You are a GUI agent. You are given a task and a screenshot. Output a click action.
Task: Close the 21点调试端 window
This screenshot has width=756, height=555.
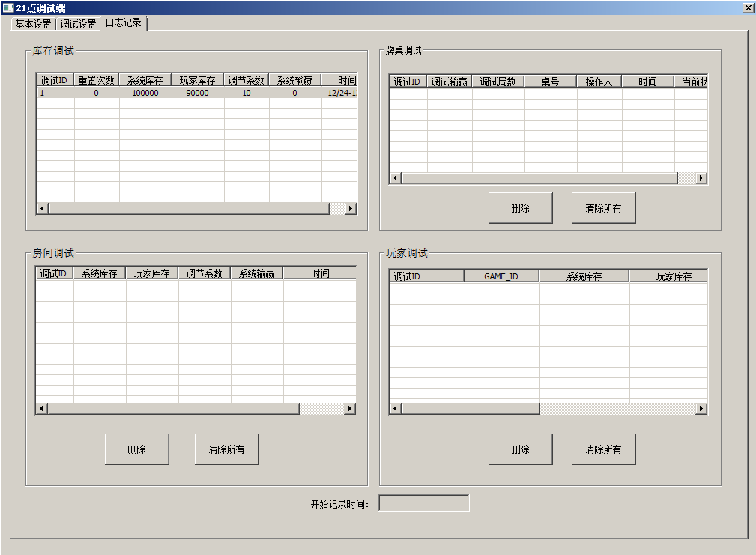click(x=748, y=7)
